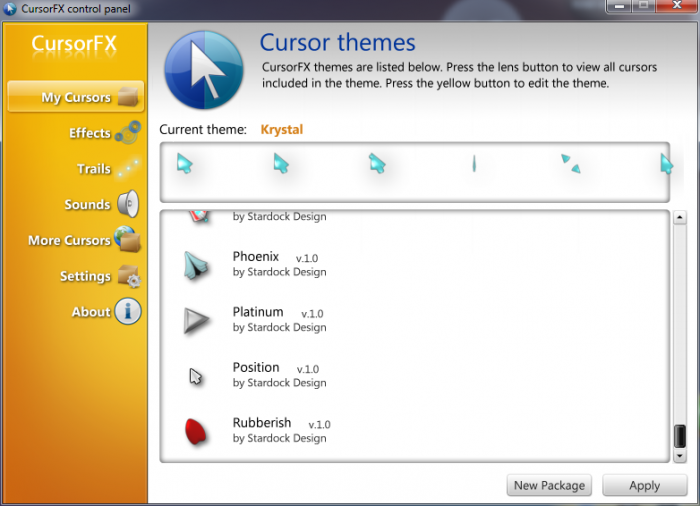Open the Effects section
The height and width of the screenshot is (506, 700).
click(90, 133)
